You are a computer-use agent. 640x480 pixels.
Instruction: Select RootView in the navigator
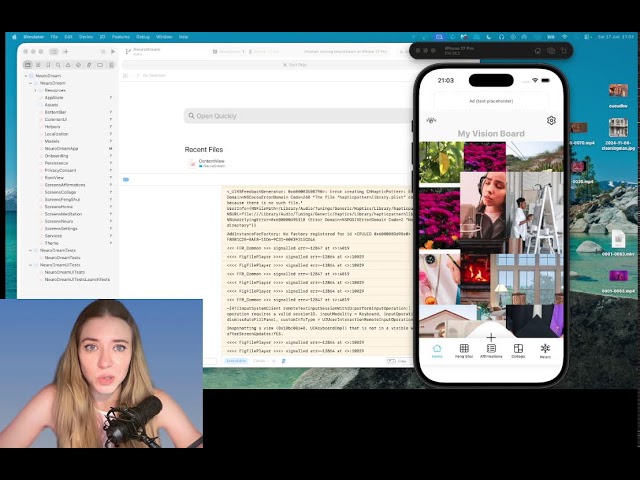[x=54, y=178]
